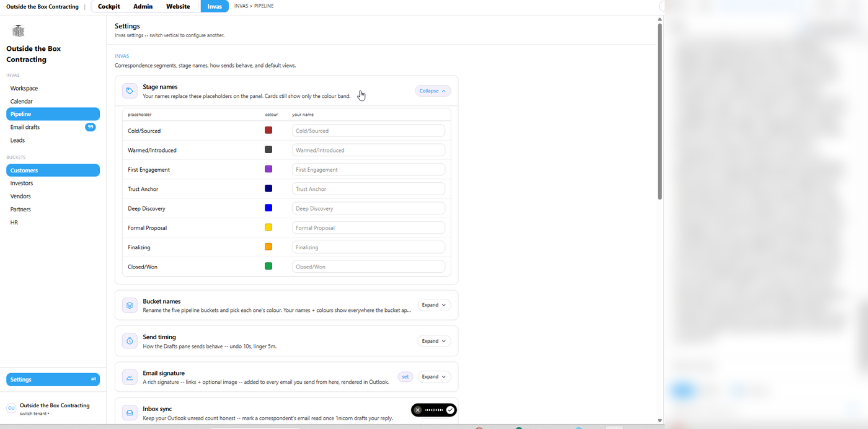The width and height of the screenshot is (868, 429).
Task: Dismiss the floating recording pill with X
Action: point(418,410)
